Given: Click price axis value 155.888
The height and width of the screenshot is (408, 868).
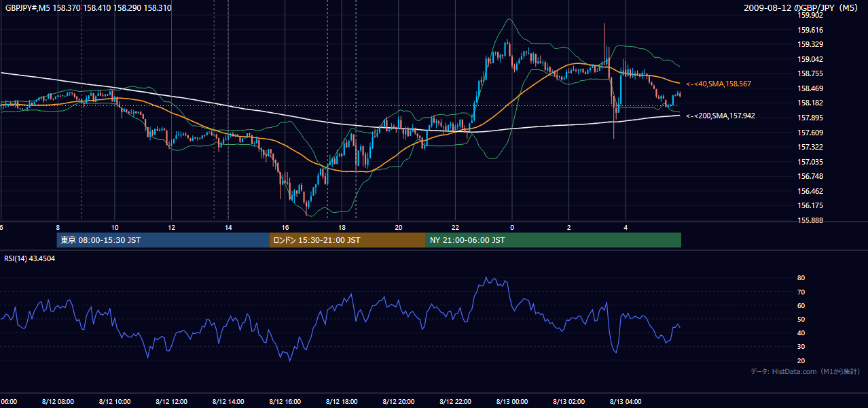Looking at the screenshot, I should pos(811,220).
